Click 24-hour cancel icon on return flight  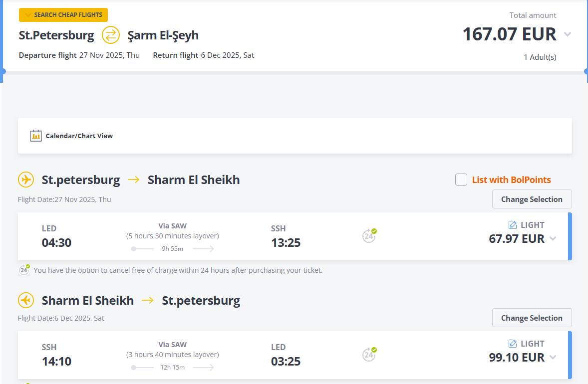point(369,355)
